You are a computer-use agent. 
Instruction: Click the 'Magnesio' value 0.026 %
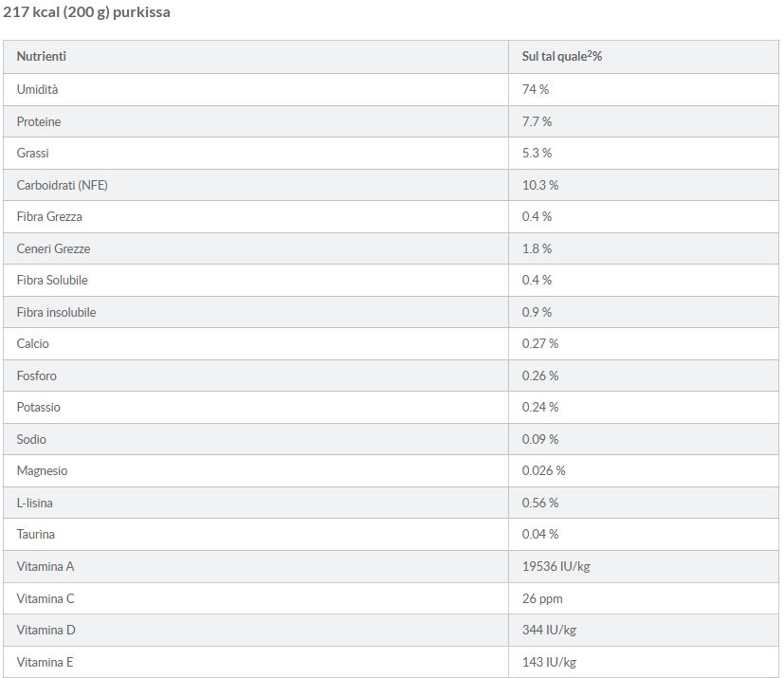point(543,470)
